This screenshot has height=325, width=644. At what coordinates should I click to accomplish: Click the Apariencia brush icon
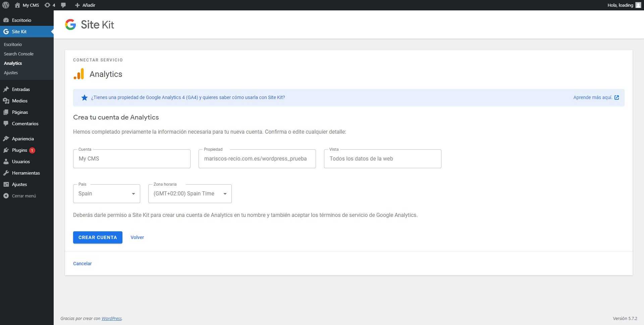point(6,139)
